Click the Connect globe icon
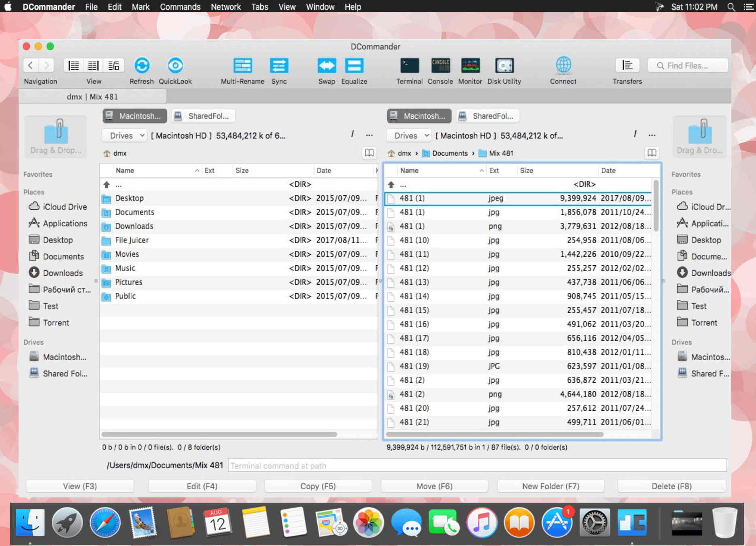756x546 pixels. click(x=563, y=66)
